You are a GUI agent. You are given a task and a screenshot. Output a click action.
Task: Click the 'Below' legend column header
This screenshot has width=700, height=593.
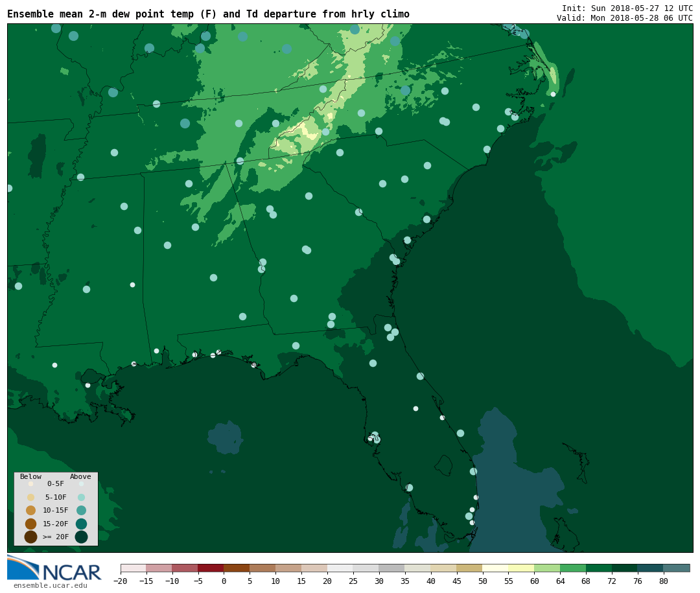[30, 477]
